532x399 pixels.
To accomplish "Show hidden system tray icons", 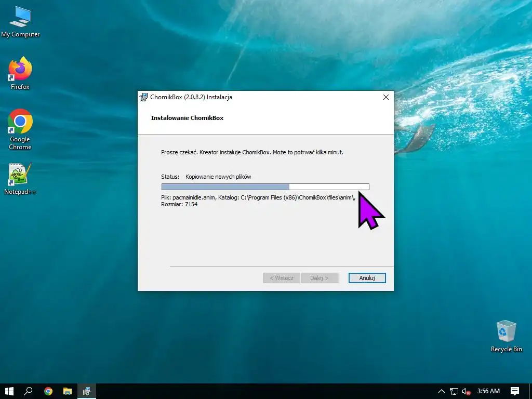I will [441, 391].
